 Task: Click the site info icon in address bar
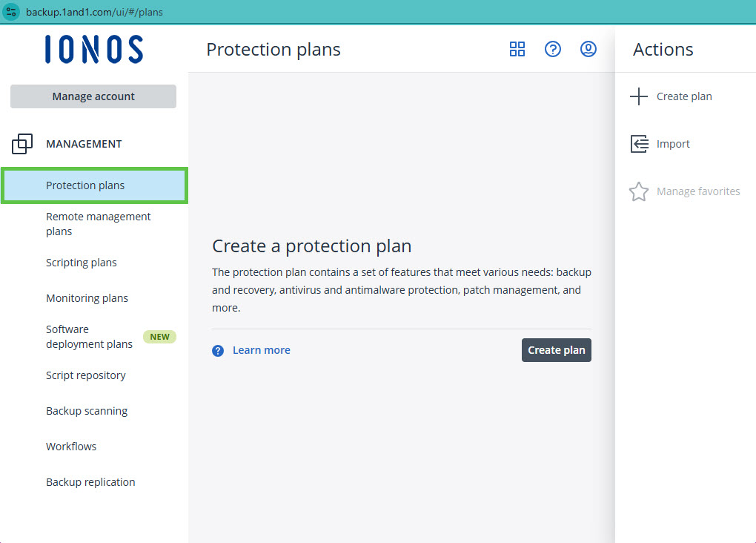click(x=12, y=12)
